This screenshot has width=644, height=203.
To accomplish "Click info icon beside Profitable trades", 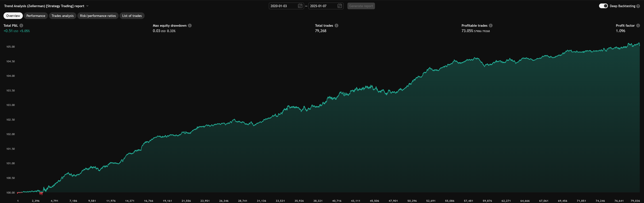I will [491, 25].
